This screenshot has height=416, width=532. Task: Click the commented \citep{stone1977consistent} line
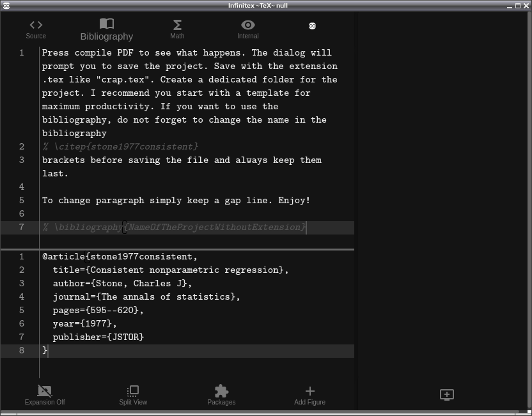(120, 147)
